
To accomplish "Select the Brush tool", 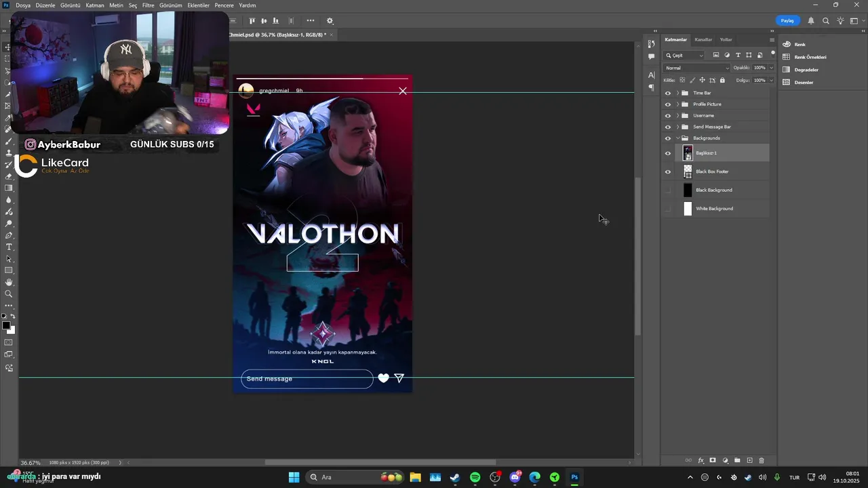I will pos(9,141).
